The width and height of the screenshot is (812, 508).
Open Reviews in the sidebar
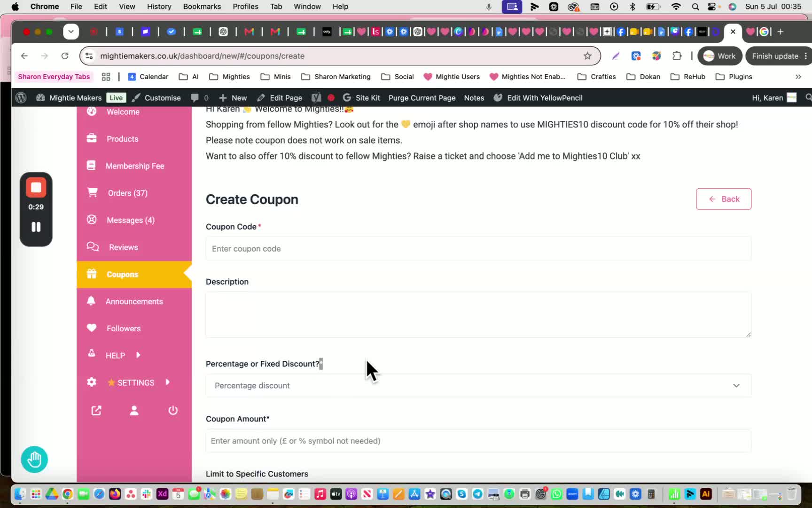[123, 247]
